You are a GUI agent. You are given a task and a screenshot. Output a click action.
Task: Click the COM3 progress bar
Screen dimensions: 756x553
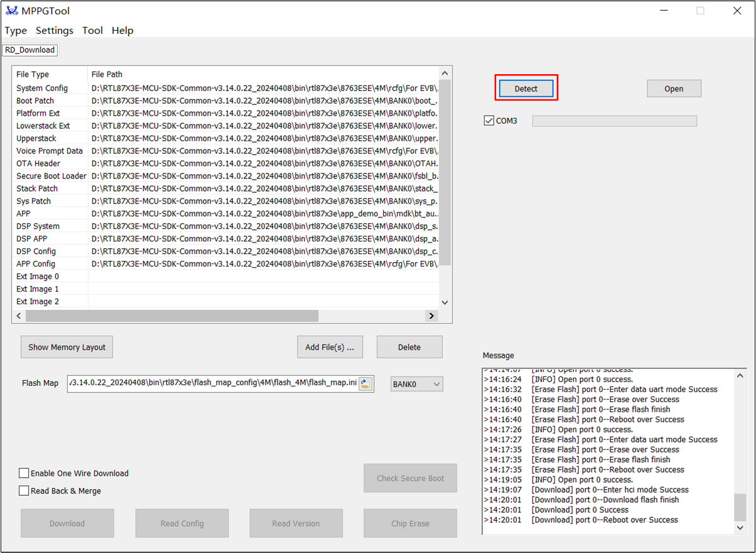click(614, 121)
